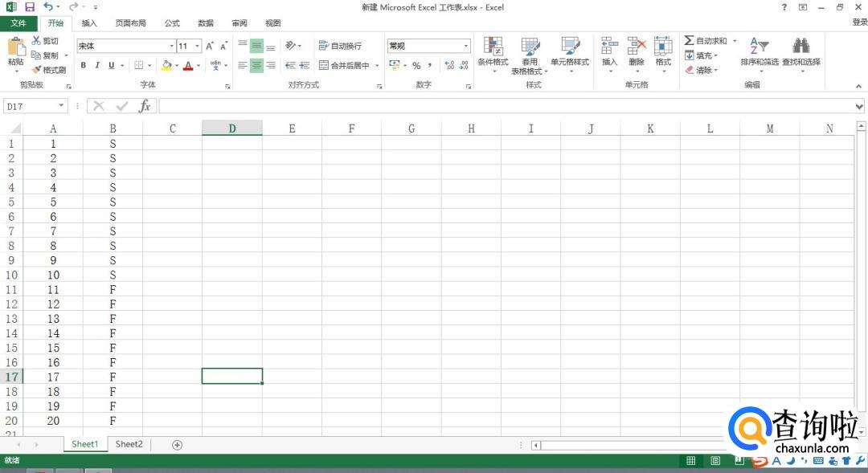Open Clear 清除 dropdown

tap(701, 70)
